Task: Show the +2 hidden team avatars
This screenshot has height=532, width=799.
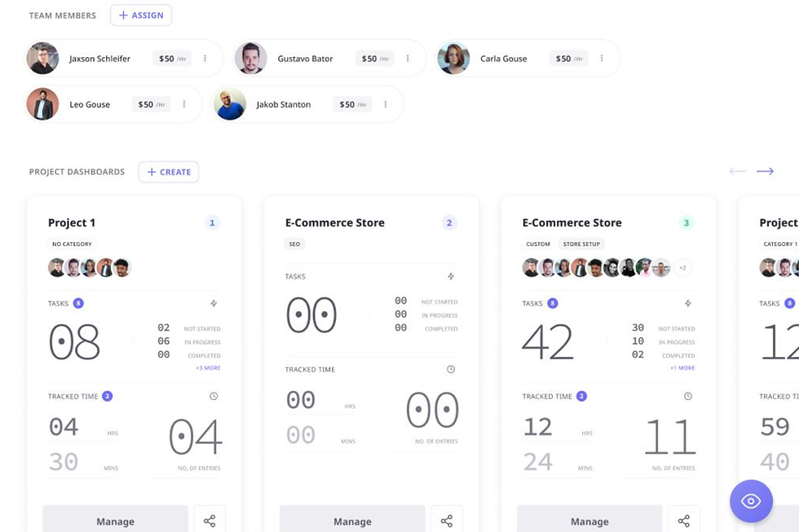Action: (682, 267)
